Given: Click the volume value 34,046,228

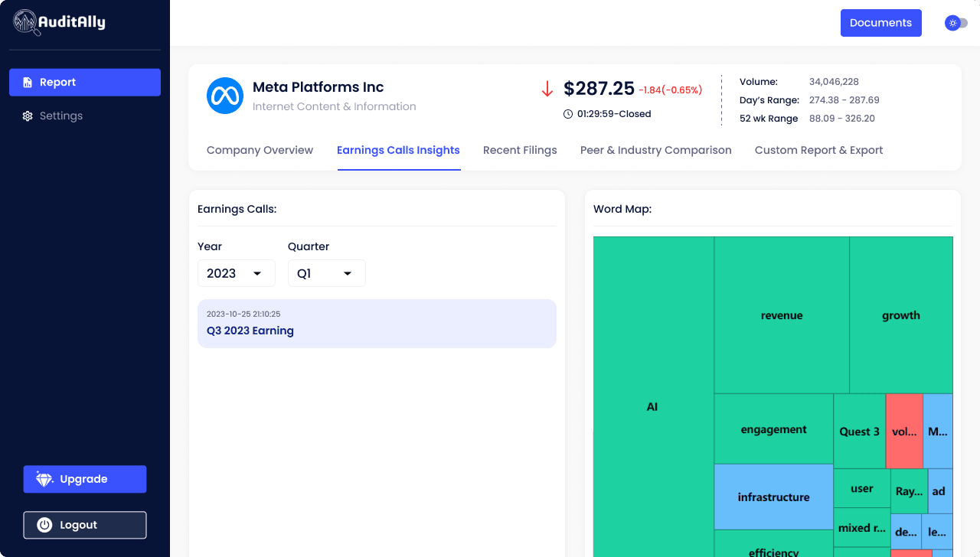Looking at the screenshot, I should (x=834, y=82).
